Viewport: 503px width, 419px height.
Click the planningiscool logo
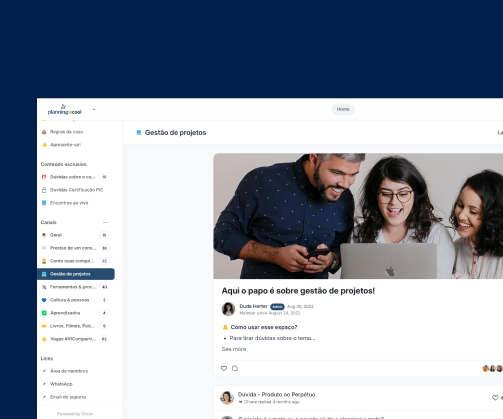pyautogui.click(x=64, y=109)
